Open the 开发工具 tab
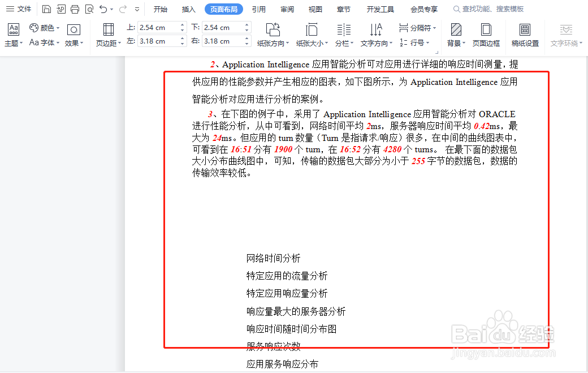This screenshot has width=588, height=373. pos(381,9)
